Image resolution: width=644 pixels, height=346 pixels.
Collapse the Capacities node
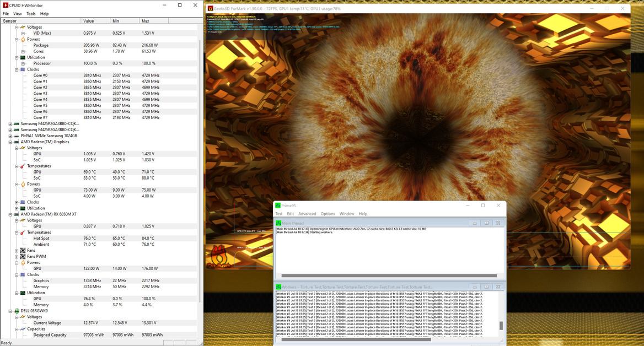17,329
